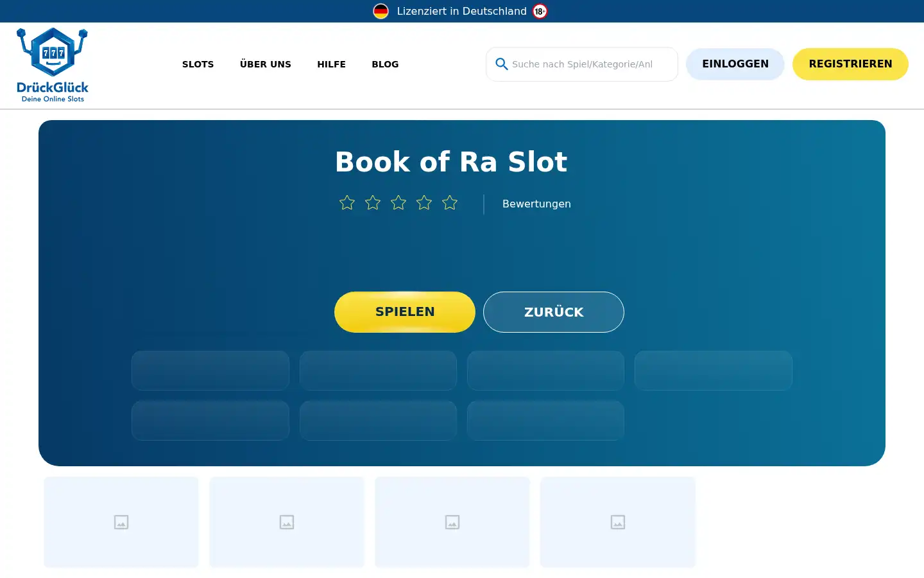Open the BLOG link
The image size is (924, 578).
point(385,64)
